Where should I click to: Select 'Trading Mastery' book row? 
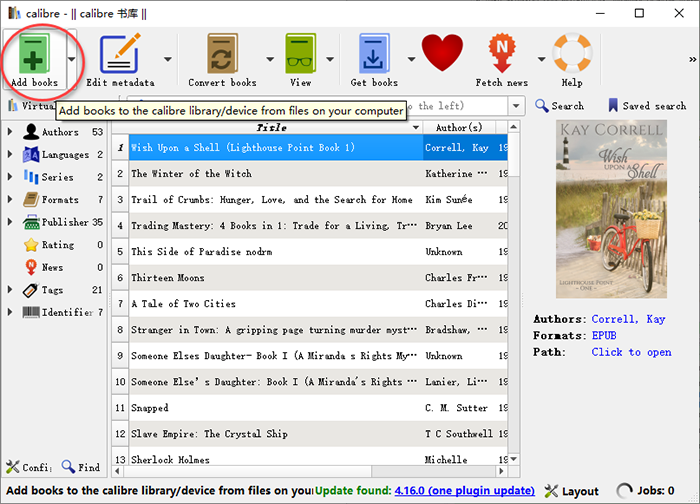309,225
